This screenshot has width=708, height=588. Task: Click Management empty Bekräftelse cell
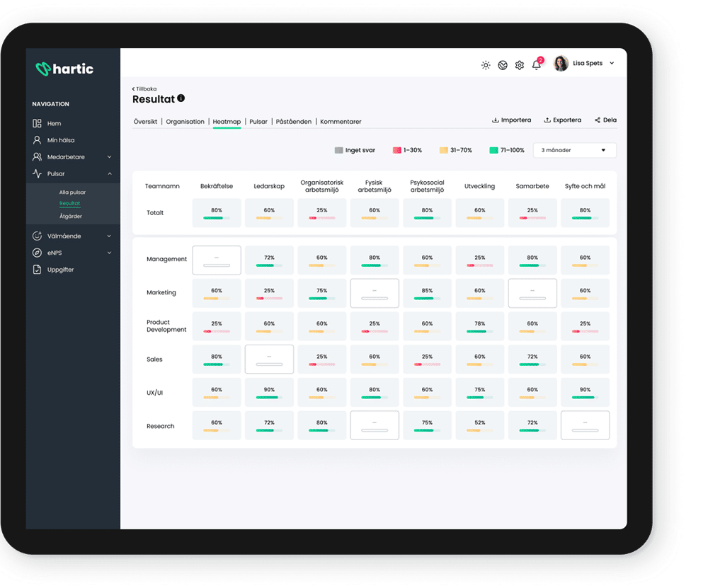[217, 260]
